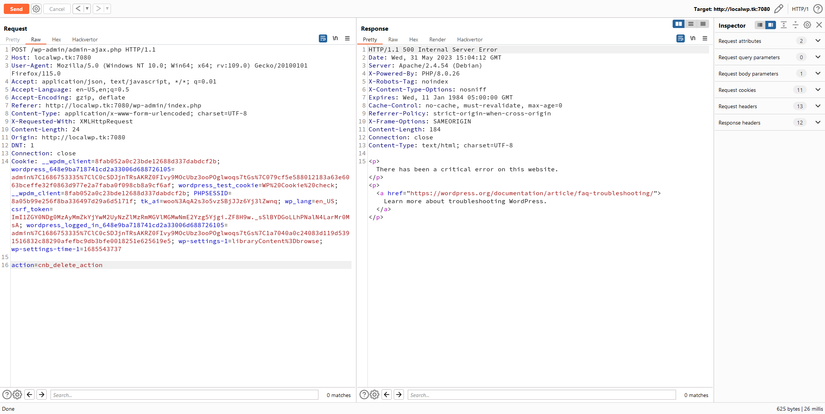Open Request search settings gear icon
825x414 pixels.
coord(17,395)
